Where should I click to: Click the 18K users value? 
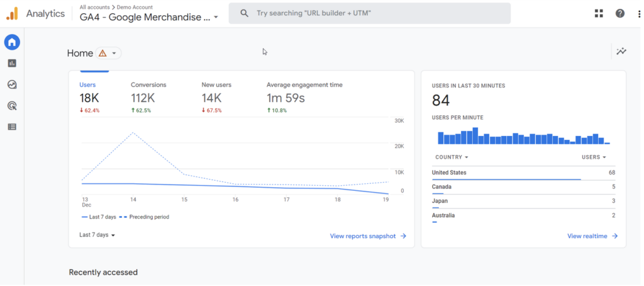(x=89, y=98)
